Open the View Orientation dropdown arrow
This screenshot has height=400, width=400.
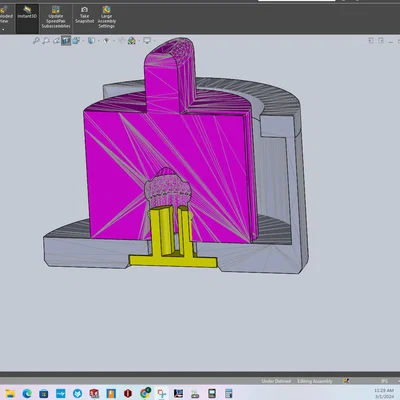pos(83,41)
